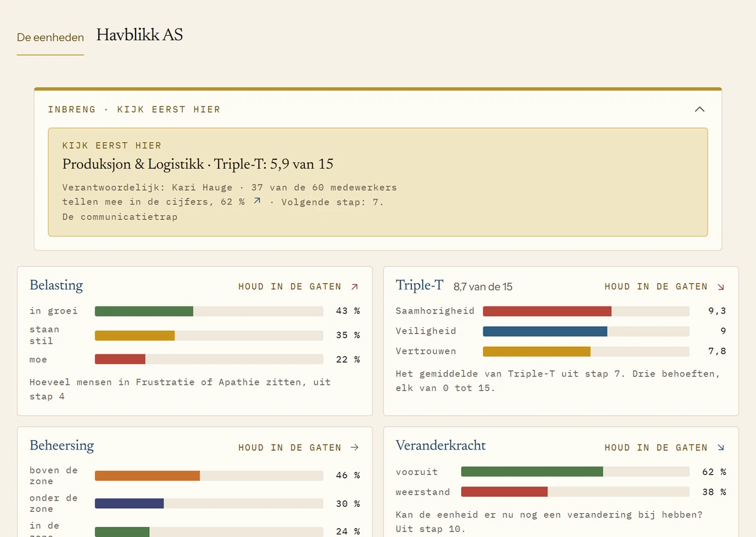756x537 pixels.
Task: Click the 46 % value for boven de zone
Action: pyautogui.click(x=348, y=475)
